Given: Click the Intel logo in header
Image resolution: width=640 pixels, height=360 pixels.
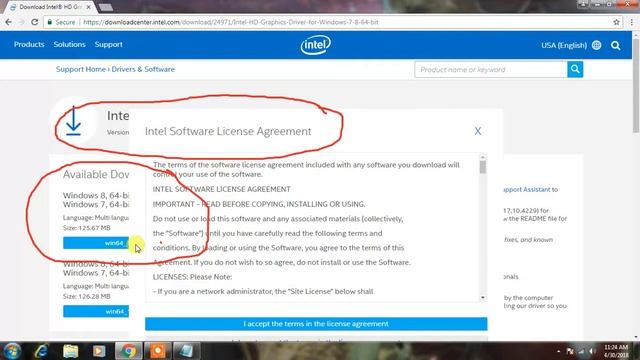Looking at the screenshot, I should [316, 44].
